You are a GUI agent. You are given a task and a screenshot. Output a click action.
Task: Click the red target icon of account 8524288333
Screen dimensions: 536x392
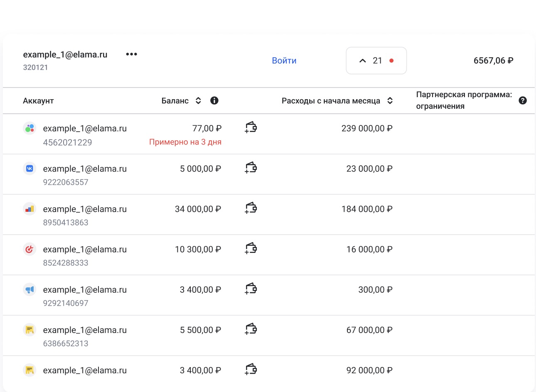(x=30, y=249)
